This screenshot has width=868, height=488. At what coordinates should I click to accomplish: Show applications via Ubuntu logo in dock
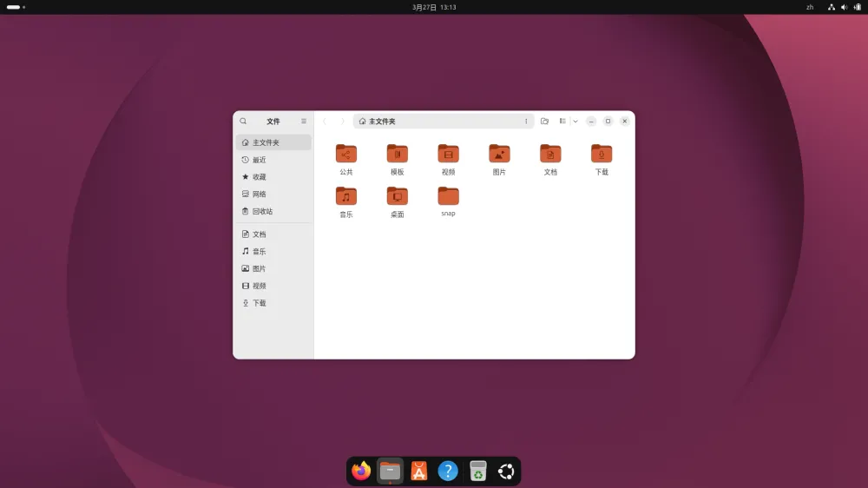pyautogui.click(x=506, y=471)
